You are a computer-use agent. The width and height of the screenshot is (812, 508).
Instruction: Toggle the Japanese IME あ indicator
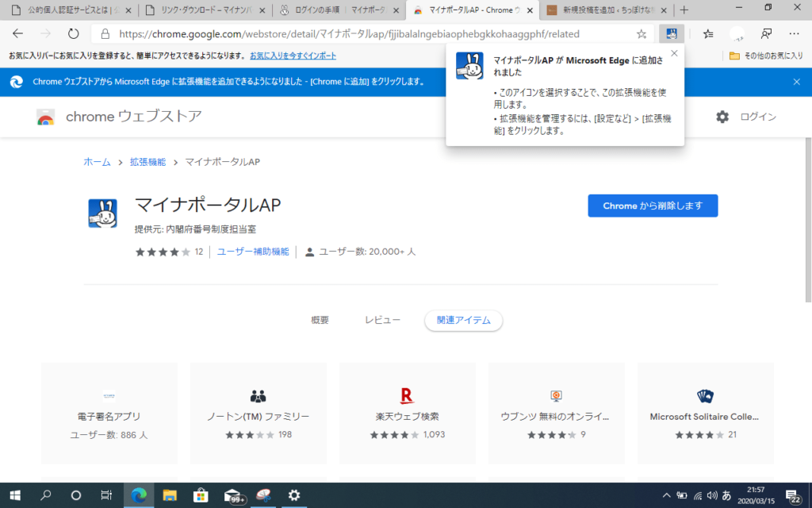point(726,495)
